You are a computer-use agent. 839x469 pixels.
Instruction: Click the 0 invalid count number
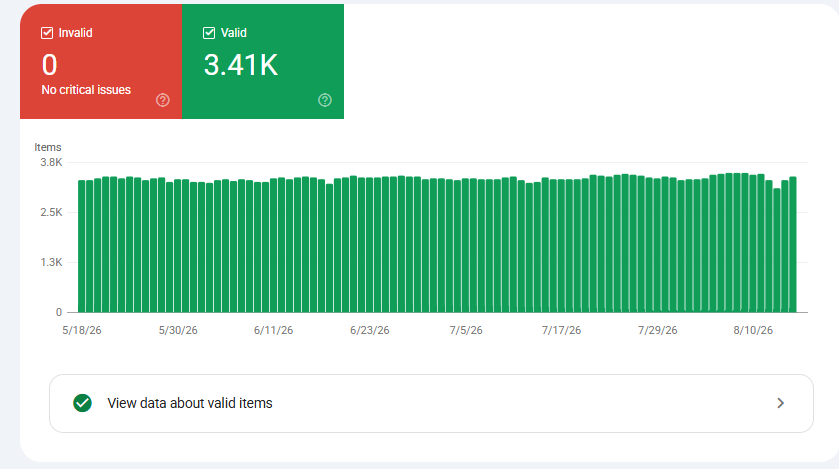50,65
